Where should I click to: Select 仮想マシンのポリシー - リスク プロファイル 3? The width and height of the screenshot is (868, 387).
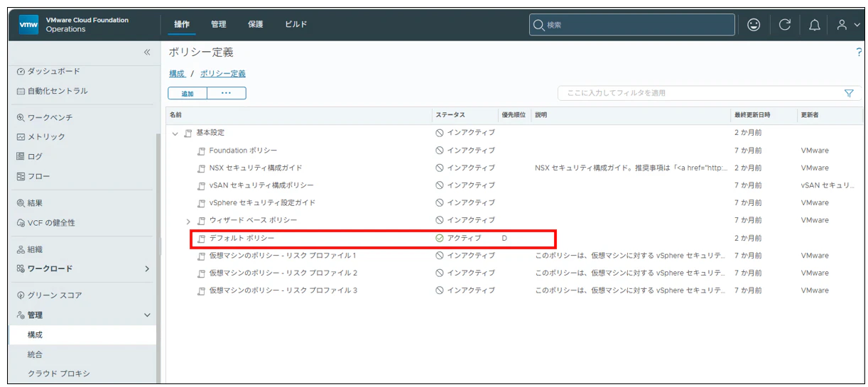[283, 290]
